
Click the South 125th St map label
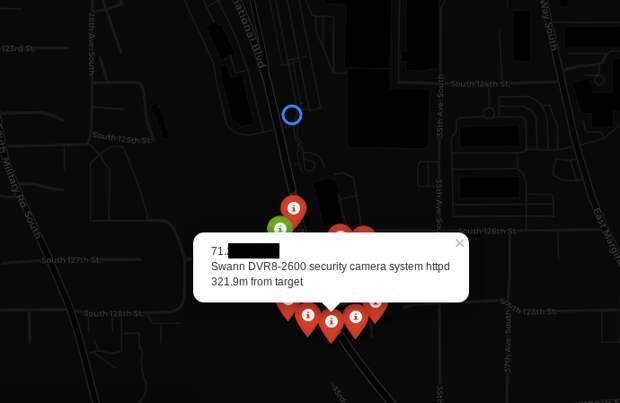tap(122, 138)
